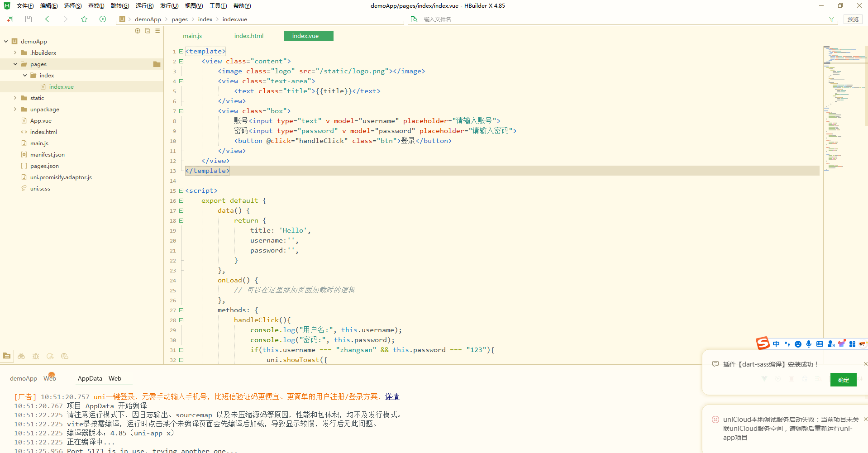Fold the template block on line 1
The height and width of the screenshot is (453, 868).
(181, 51)
